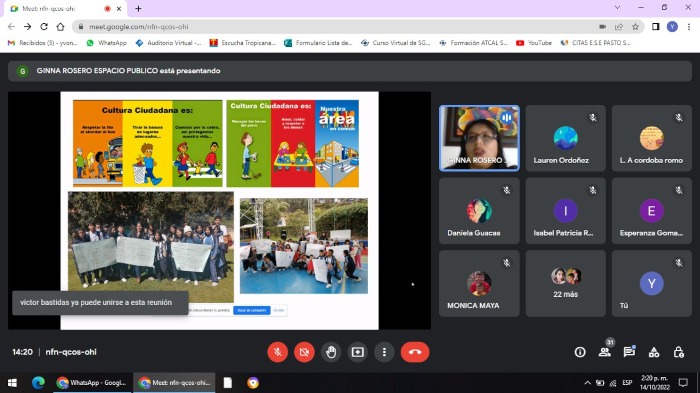Click the presented slide area
The image size is (700, 393).
pos(219,210)
